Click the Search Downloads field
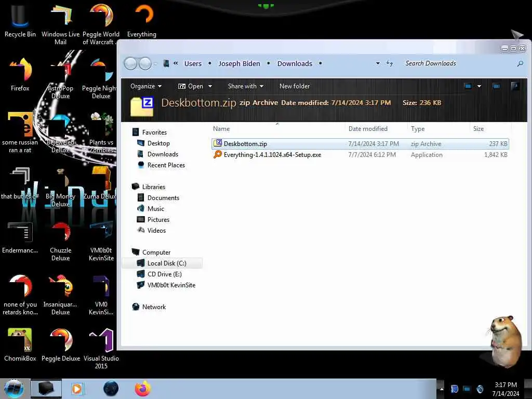This screenshot has height=399, width=532. (459, 63)
